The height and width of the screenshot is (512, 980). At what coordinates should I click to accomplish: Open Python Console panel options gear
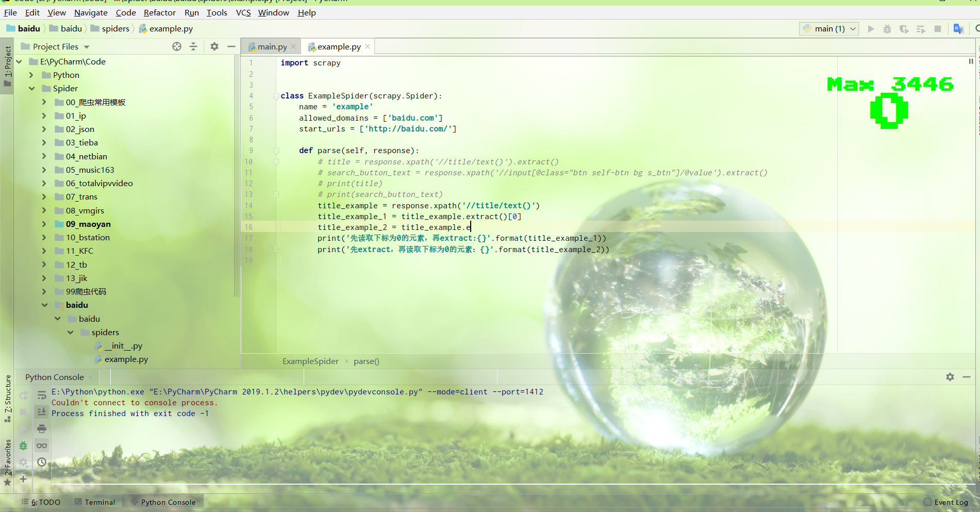(x=950, y=377)
